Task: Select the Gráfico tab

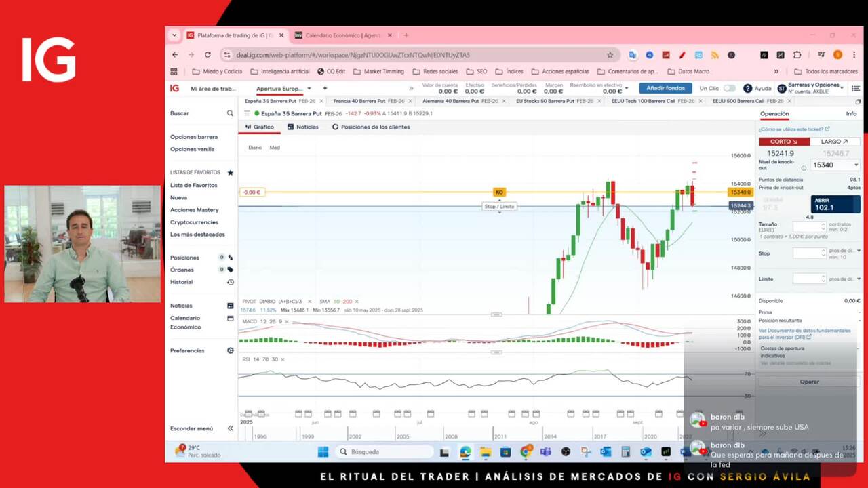Action: point(260,127)
